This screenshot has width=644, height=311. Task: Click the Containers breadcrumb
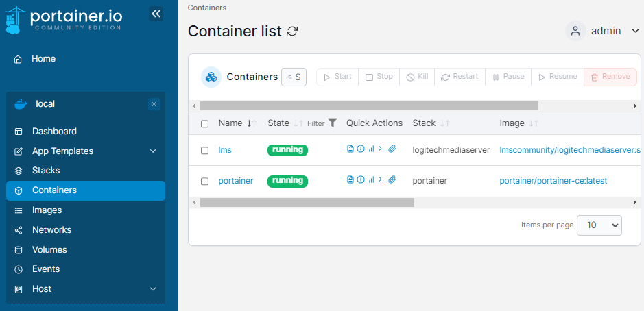click(x=207, y=8)
